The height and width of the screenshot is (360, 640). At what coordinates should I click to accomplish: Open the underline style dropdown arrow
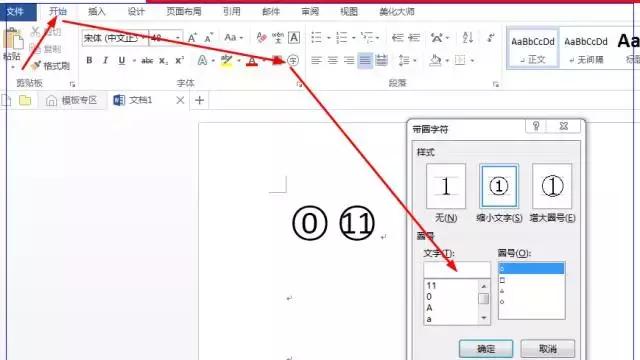(133, 61)
